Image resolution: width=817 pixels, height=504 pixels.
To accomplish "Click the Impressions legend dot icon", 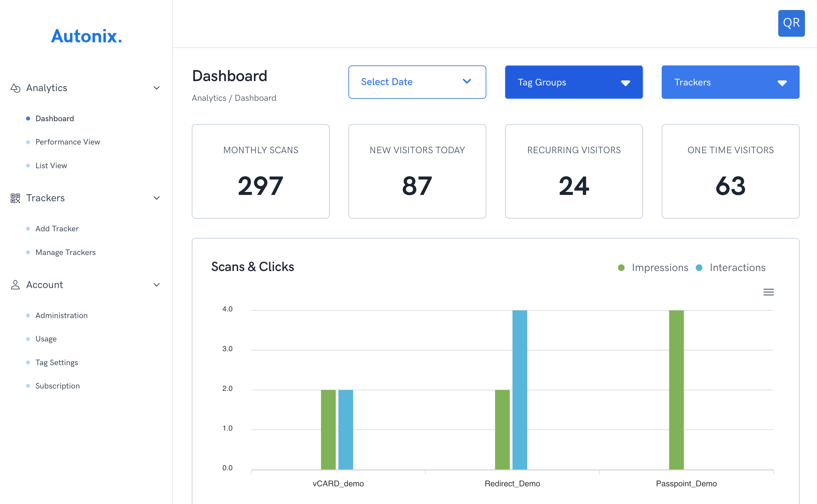I will 620,268.
